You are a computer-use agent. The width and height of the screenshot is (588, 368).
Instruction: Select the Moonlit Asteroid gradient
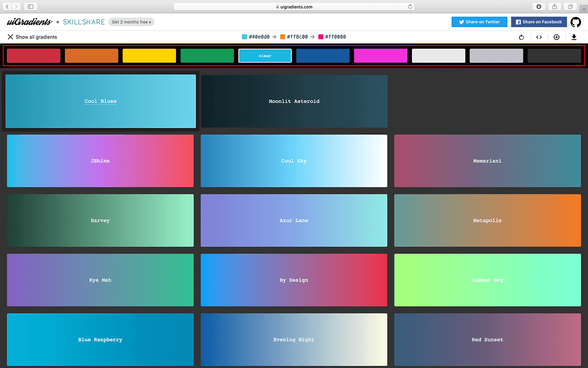pyautogui.click(x=294, y=101)
